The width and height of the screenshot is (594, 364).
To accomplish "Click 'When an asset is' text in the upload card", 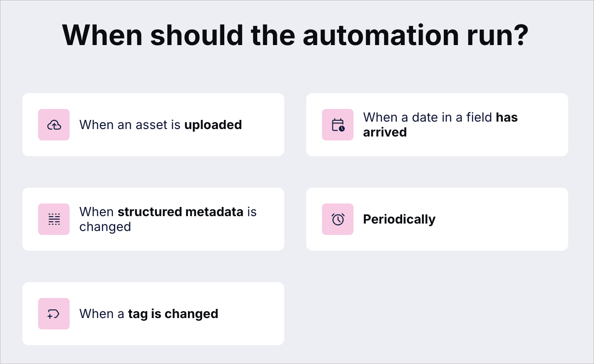I will point(130,125).
